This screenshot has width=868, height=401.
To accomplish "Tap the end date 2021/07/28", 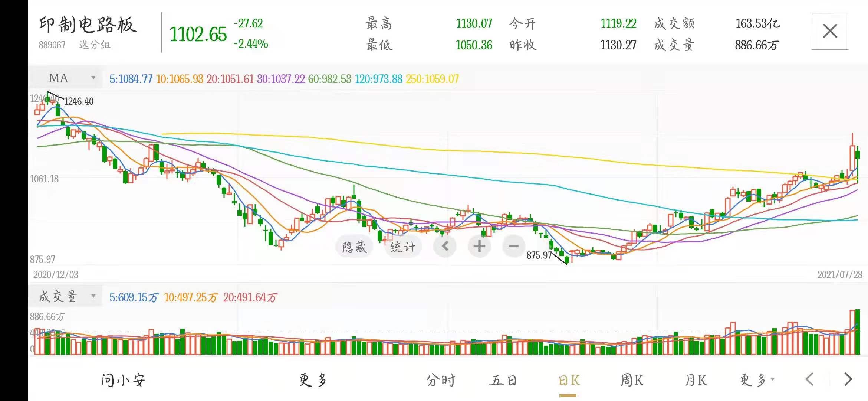I will pos(840,274).
